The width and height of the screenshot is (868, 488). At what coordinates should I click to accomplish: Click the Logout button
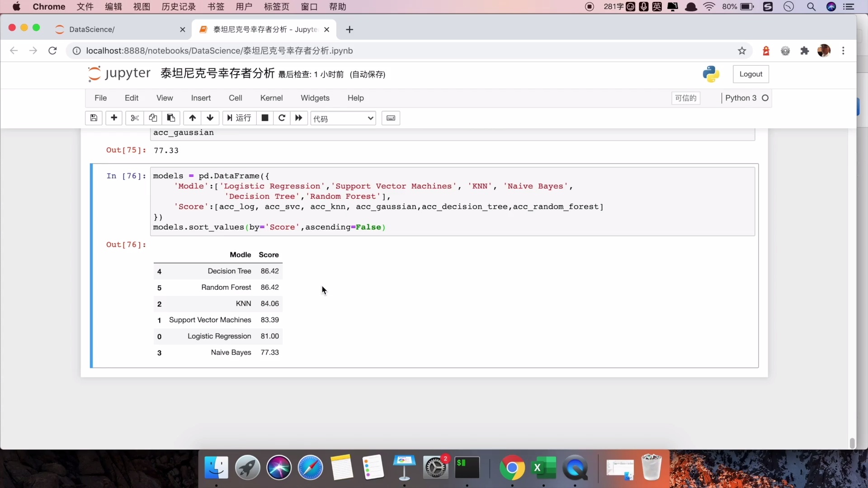750,74
